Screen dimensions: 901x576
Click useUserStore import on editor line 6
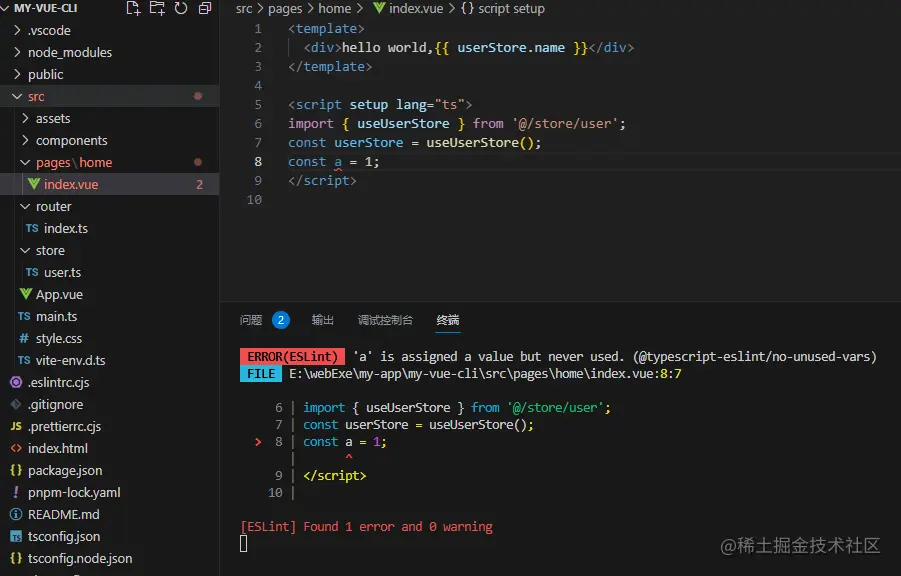click(x=403, y=124)
